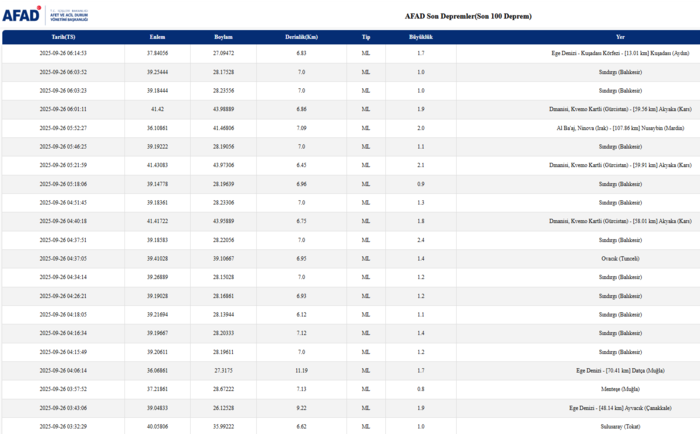
Task: Click longitude value 35.99222
Action: click(223, 426)
